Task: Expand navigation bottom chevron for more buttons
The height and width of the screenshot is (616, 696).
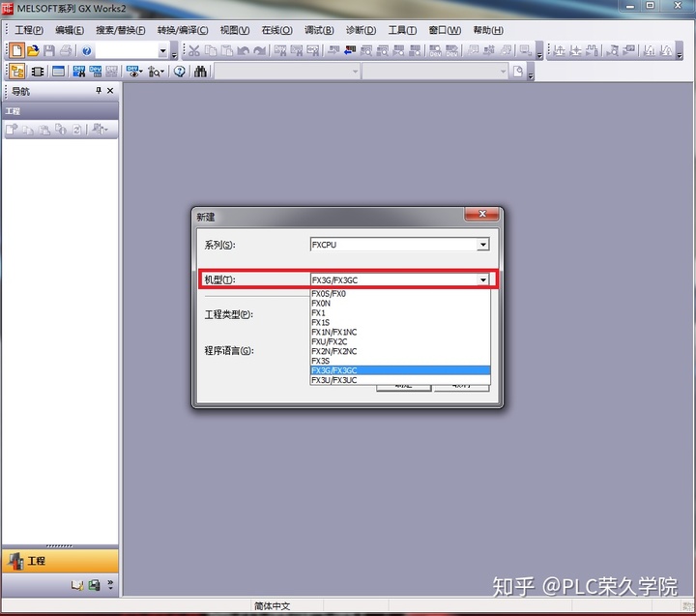Action: click(x=110, y=584)
